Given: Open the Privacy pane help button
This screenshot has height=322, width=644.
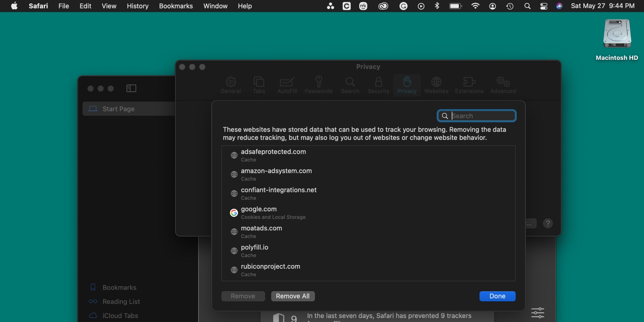Looking at the screenshot, I should coord(548,223).
